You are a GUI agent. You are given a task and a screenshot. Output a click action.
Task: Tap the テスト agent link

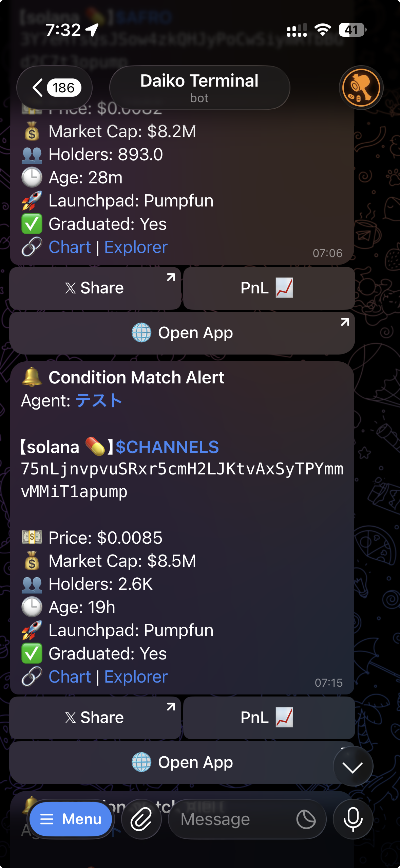coord(99,401)
